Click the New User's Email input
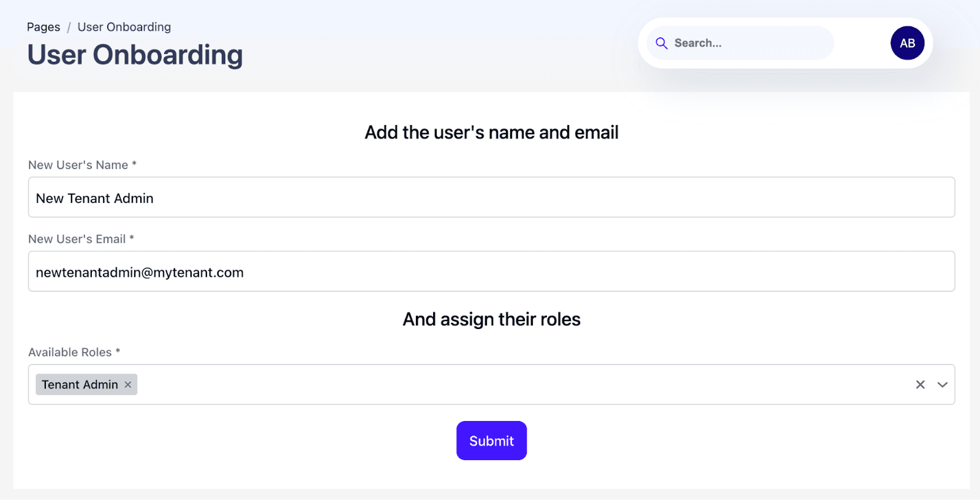 coord(491,271)
